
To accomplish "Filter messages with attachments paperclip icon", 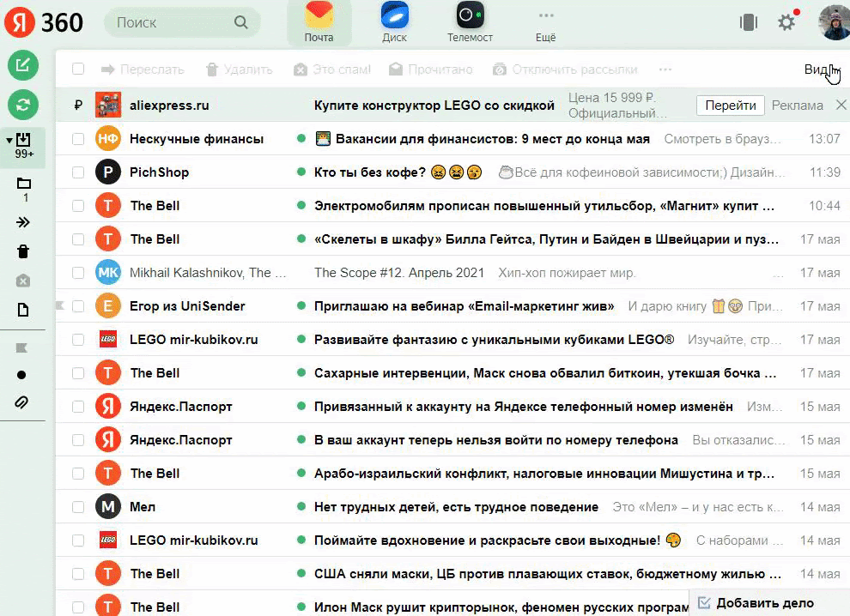I will [x=21, y=402].
